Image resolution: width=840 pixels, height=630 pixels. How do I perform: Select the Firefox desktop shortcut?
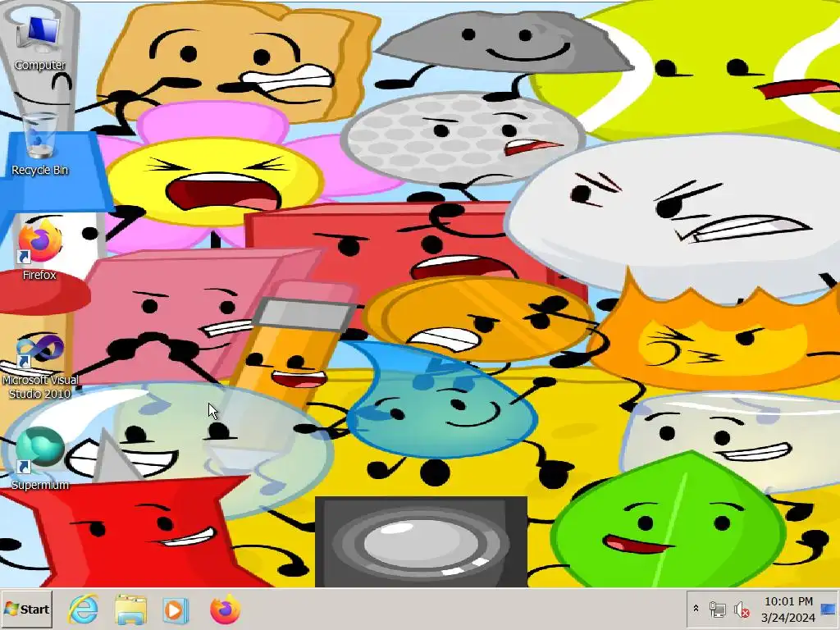[x=39, y=251]
